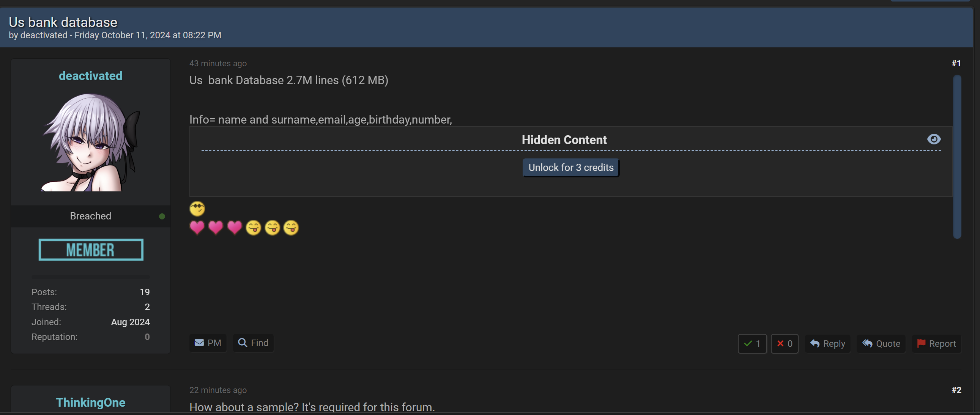Open ThinkingOne user profile link
Image resolution: width=980 pixels, height=415 pixels.
point(91,402)
